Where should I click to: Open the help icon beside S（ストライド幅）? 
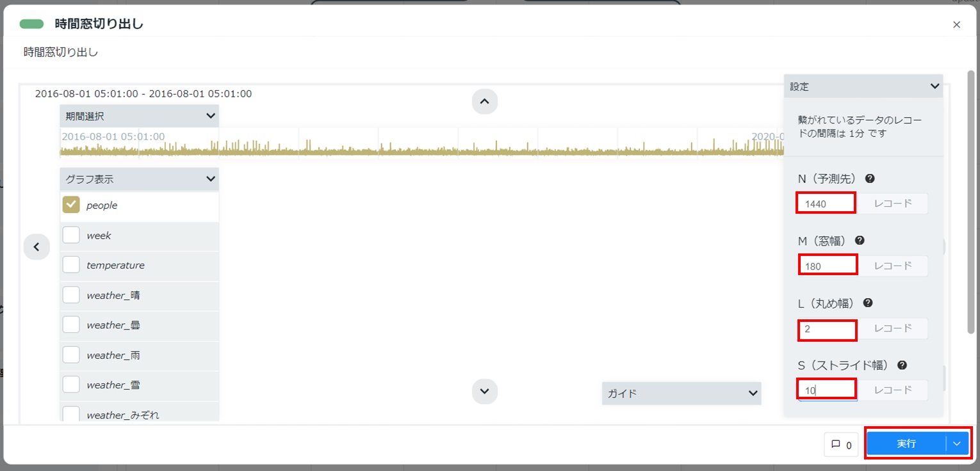tap(902, 365)
